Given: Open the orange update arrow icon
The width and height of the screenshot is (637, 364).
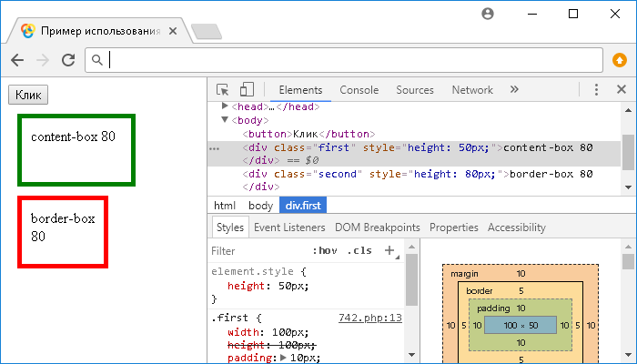Looking at the screenshot, I should click(x=619, y=60).
